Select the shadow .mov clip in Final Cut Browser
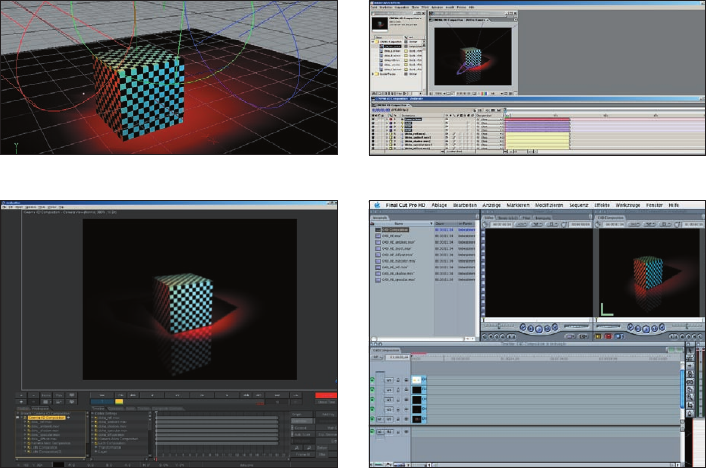The width and height of the screenshot is (706, 468). click(x=398, y=273)
